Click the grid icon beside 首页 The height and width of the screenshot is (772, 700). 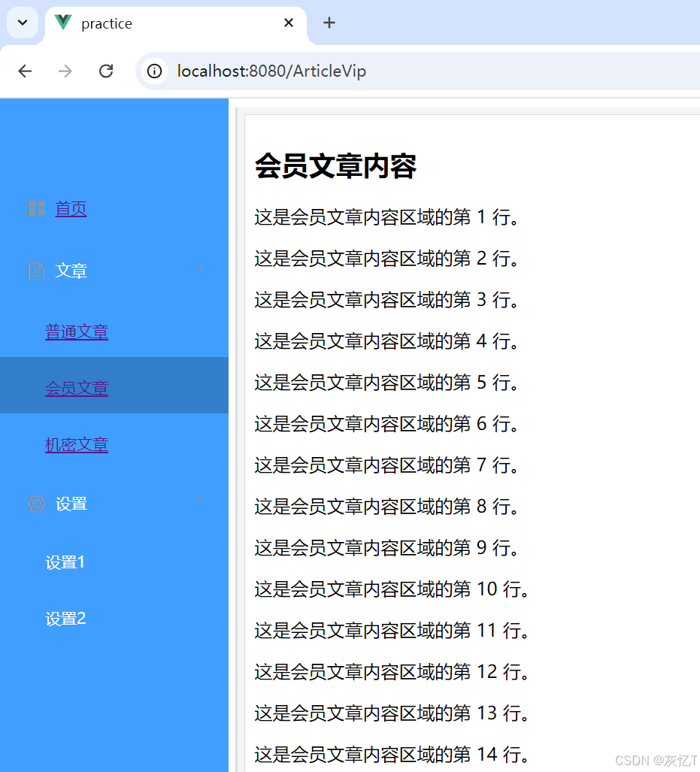pyautogui.click(x=36, y=208)
